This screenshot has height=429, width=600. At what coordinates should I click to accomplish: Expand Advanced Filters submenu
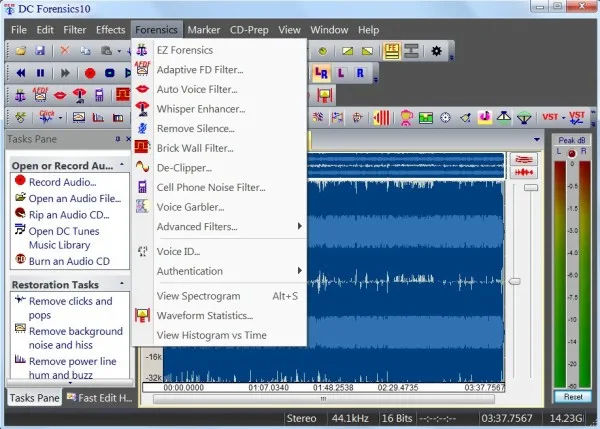219,227
